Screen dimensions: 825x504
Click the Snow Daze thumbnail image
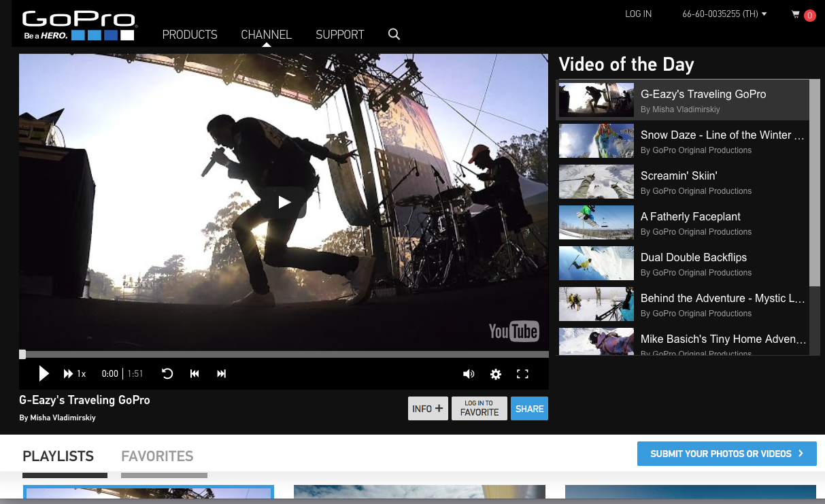(596, 141)
